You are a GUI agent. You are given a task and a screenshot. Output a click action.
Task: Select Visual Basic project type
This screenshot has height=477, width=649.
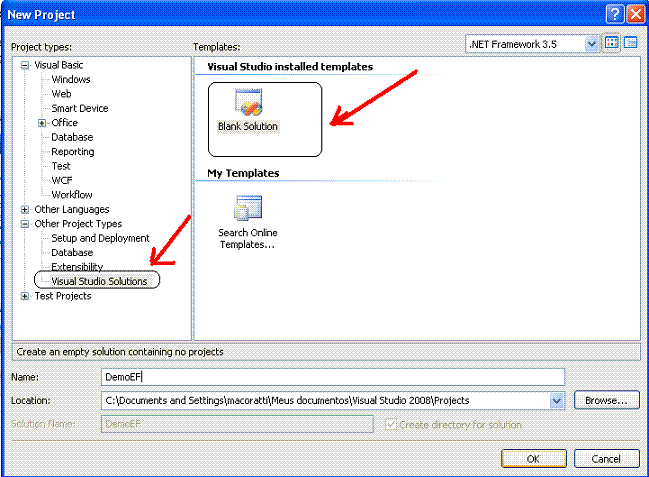pyautogui.click(x=59, y=65)
